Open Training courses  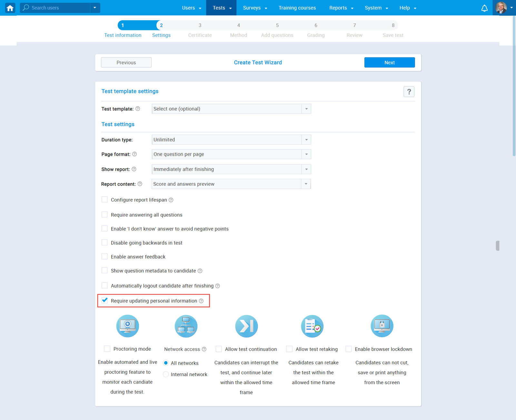[x=297, y=8]
